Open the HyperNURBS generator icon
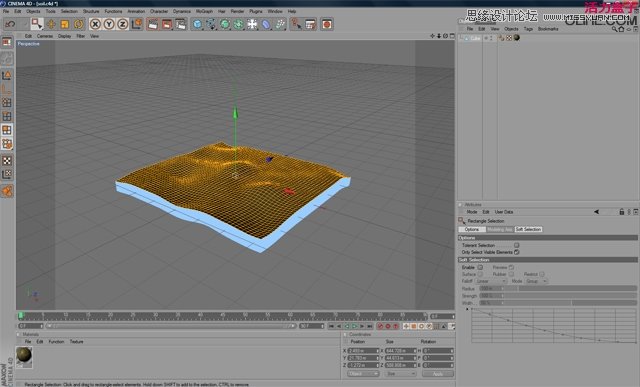Screen dimensions: 640x387 pyautogui.click(x=225, y=24)
